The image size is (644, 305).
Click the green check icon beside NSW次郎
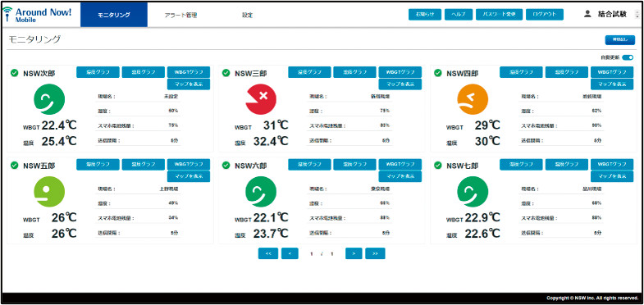point(15,73)
